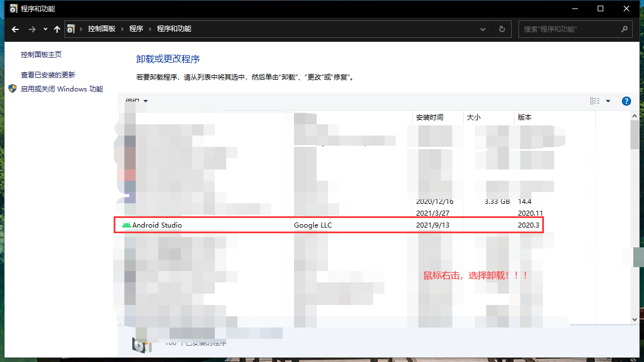This screenshot has width=644, height=362.
Task: Click Google LLC publisher cell
Action: [x=313, y=225]
